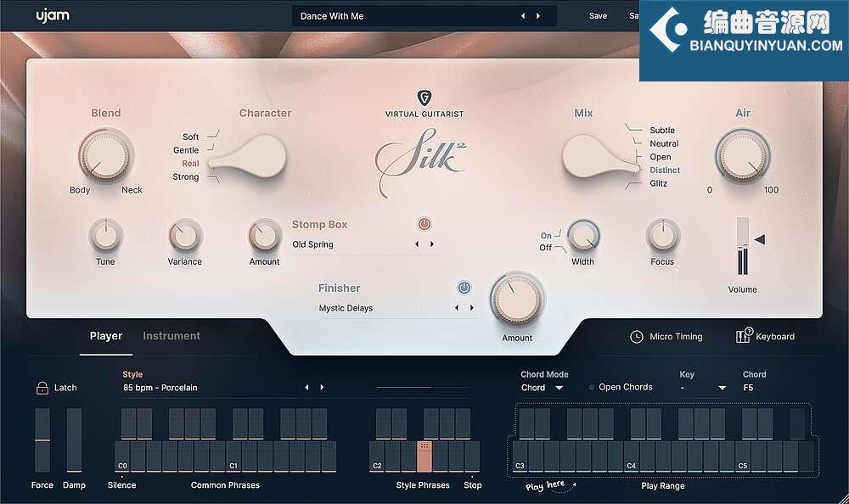Click the ujam logo

click(53, 16)
